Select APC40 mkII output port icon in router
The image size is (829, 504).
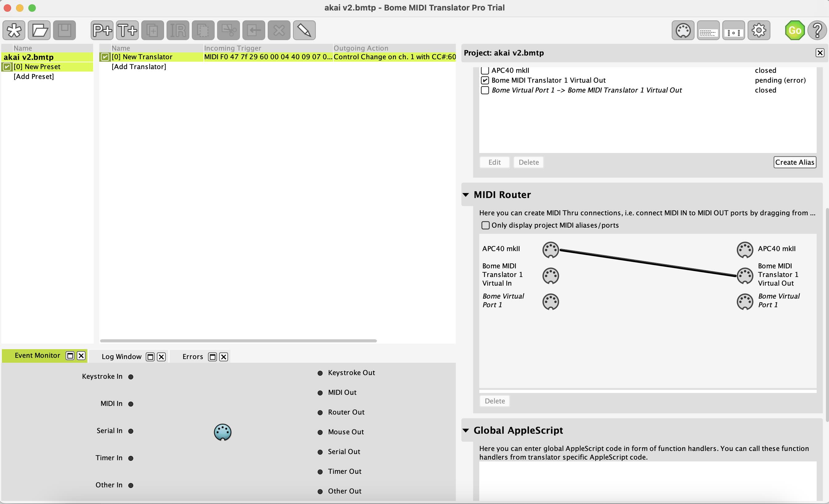pyautogui.click(x=744, y=250)
